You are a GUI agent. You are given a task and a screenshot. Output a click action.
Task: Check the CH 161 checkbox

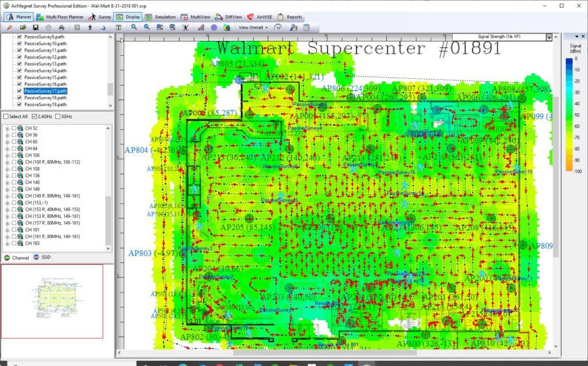14,230
